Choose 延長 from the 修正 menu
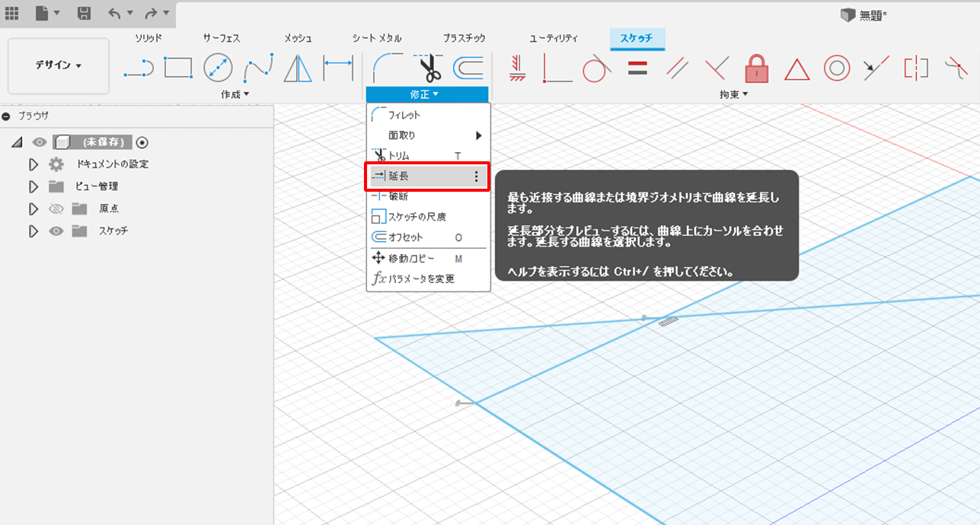This screenshot has height=525, width=980. (428, 176)
